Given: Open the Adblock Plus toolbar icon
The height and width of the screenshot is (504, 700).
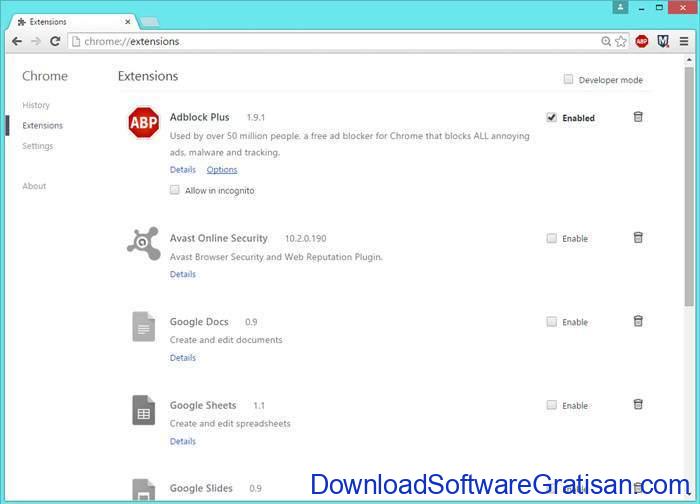Looking at the screenshot, I should (x=642, y=42).
